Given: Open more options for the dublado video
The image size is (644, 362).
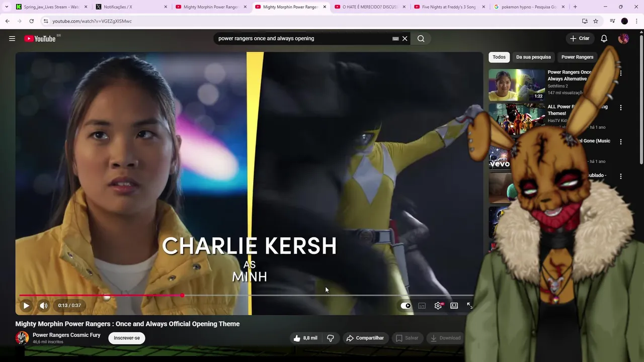Looking at the screenshot, I should 620,176.
